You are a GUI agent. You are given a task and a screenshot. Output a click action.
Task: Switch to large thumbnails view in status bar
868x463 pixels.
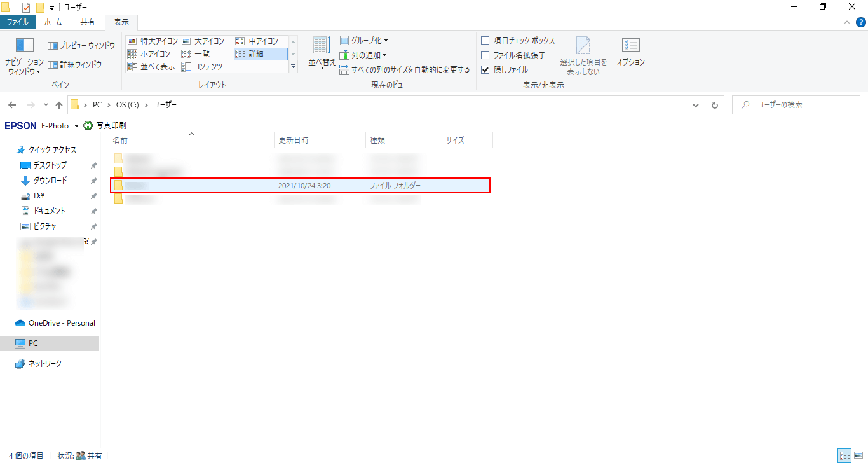coord(859,455)
